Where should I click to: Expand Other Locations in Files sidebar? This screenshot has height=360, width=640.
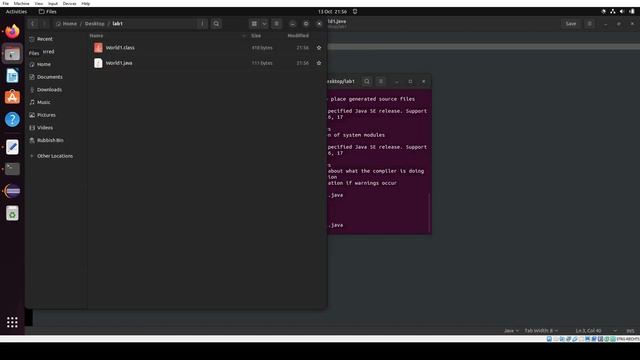pyautogui.click(x=56, y=156)
